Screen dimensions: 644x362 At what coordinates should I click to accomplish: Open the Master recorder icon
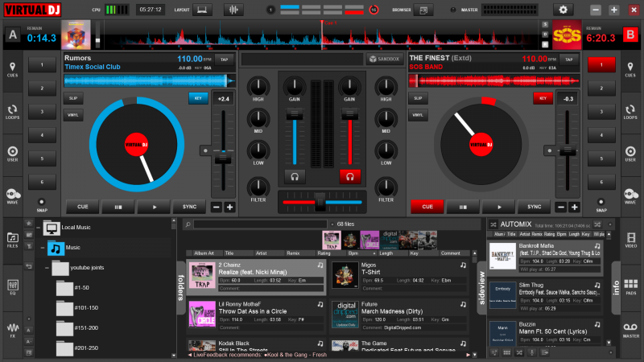[x=630, y=330]
